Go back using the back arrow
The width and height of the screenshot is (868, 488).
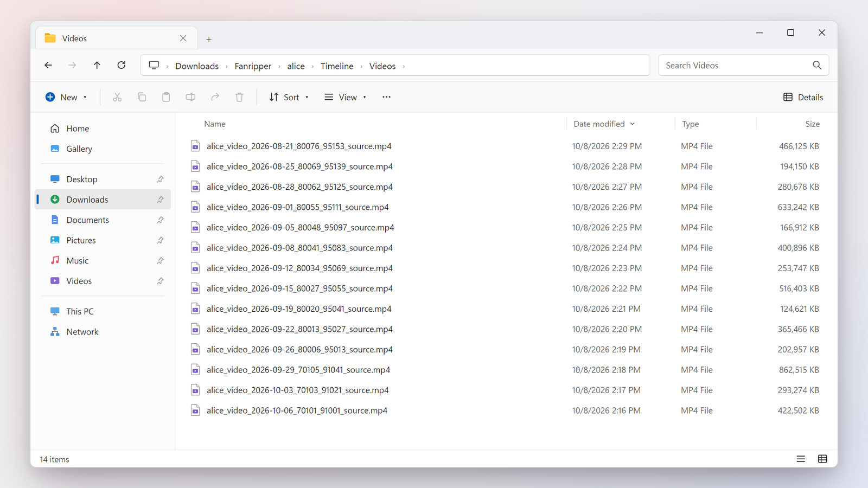click(48, 65)
